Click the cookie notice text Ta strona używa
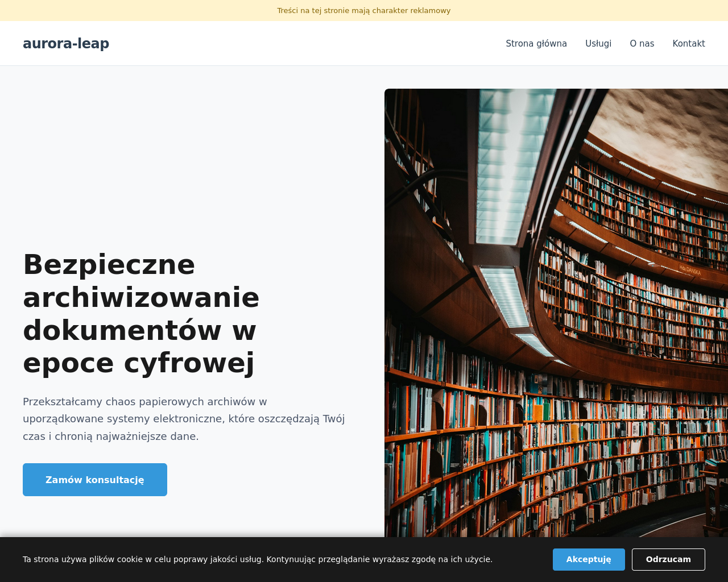The height and width of the screenshot is (582, 728). [258, 559]
